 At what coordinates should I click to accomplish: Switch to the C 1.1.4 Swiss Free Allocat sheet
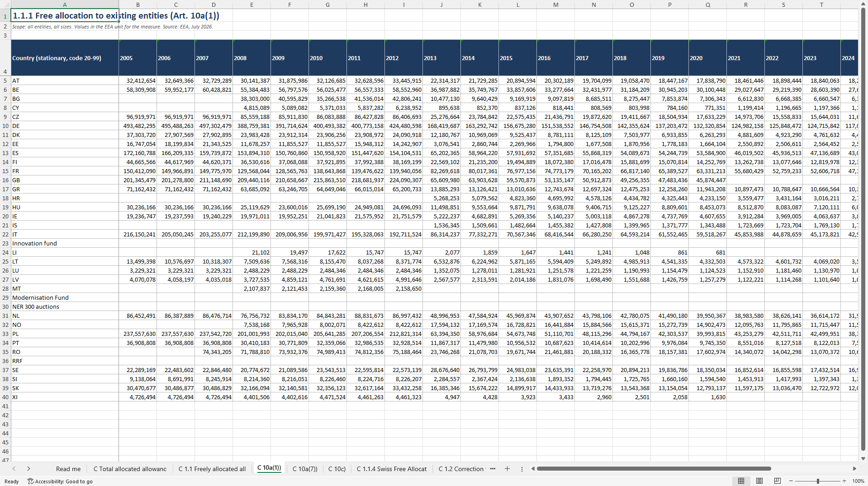click(x=392, y=469)
